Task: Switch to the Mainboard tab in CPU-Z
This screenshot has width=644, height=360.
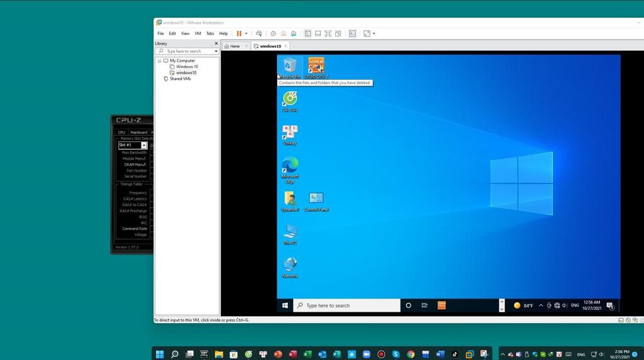Action: pos(139,132)
